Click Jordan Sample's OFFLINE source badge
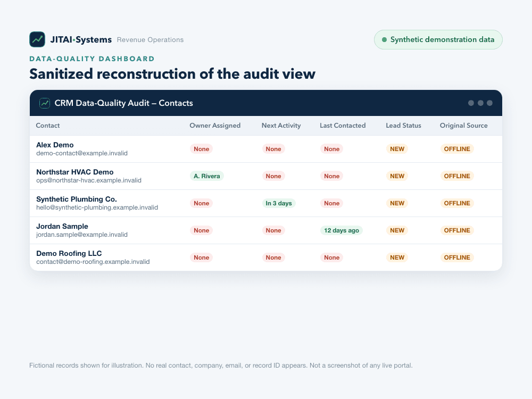 pos(457,230)
